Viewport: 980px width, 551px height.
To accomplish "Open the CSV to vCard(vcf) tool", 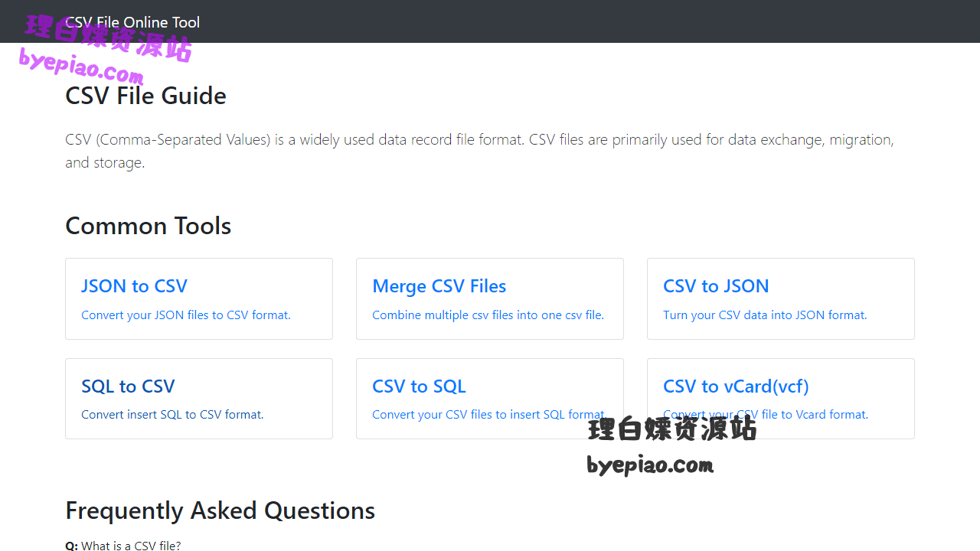I will point(781,399).
